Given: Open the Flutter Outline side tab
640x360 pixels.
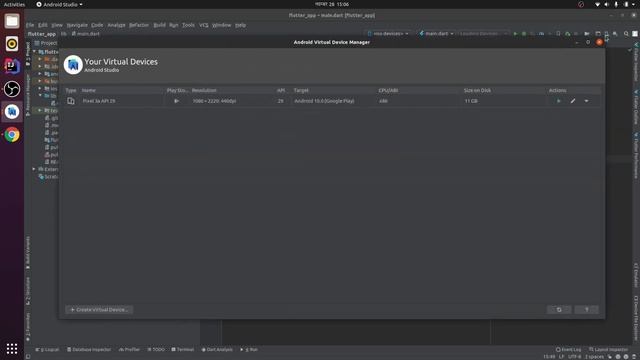Looking at the screenshot, I should pyautogui.click(x=636, y=107).
